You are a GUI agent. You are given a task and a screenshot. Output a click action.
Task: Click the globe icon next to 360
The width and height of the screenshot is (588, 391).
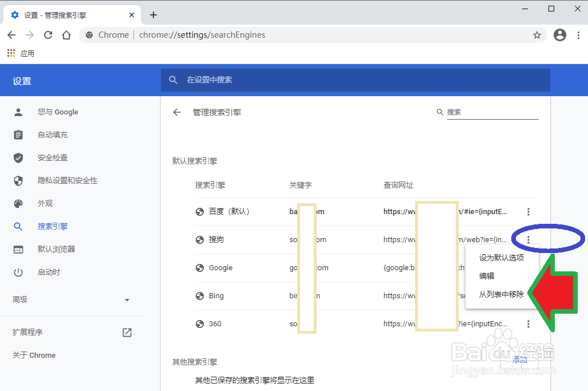(x=200, y=324)
